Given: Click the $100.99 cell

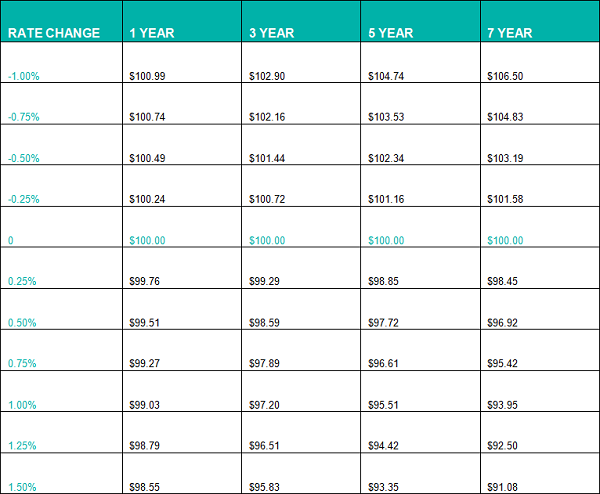Looking at the screenshot, I should point(148,76).
